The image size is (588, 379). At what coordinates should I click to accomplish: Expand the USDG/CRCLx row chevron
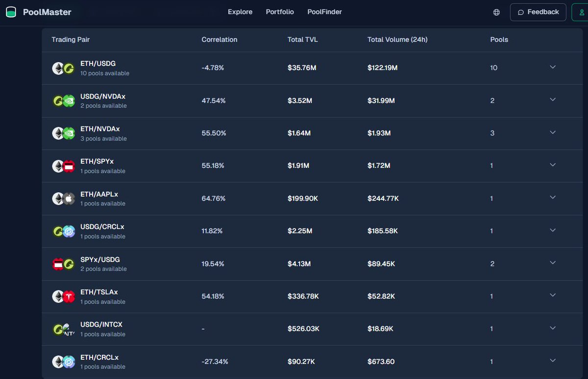pos(553,230)
